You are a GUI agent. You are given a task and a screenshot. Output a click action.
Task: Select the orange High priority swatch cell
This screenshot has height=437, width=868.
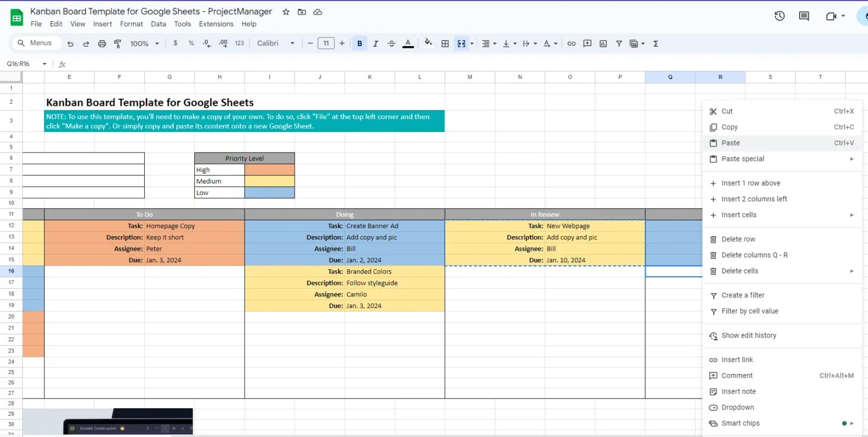pyautogui.click(x=270, y=170)
